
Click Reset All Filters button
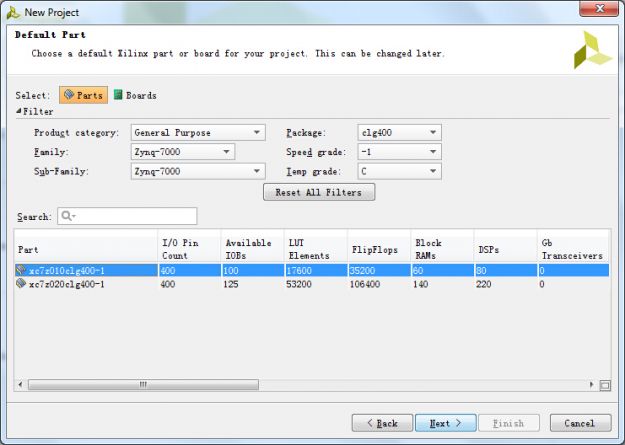pos(319,192)
